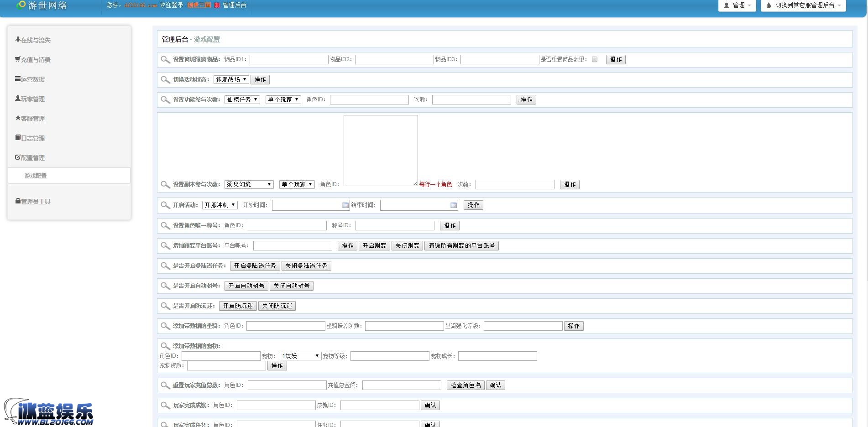Click 操作 button in 开启活动 row

(x=473, y=205)
